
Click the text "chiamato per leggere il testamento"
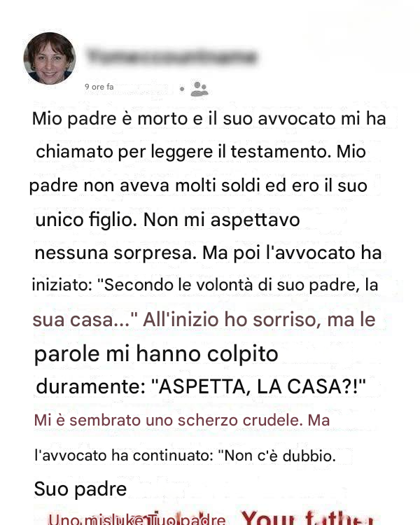[x=181, y=152]
